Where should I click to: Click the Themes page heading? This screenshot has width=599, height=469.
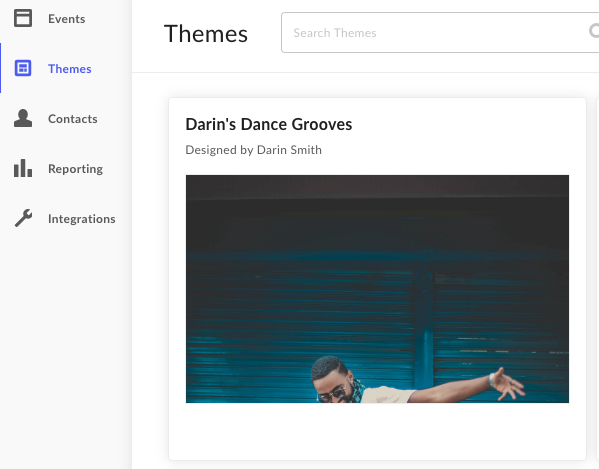[x=206, y=34]
